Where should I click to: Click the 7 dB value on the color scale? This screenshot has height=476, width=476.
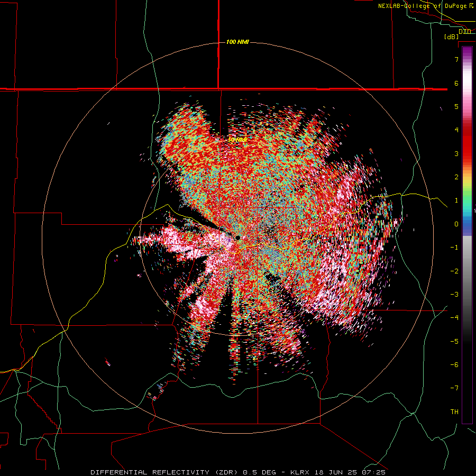pos(456,59)
